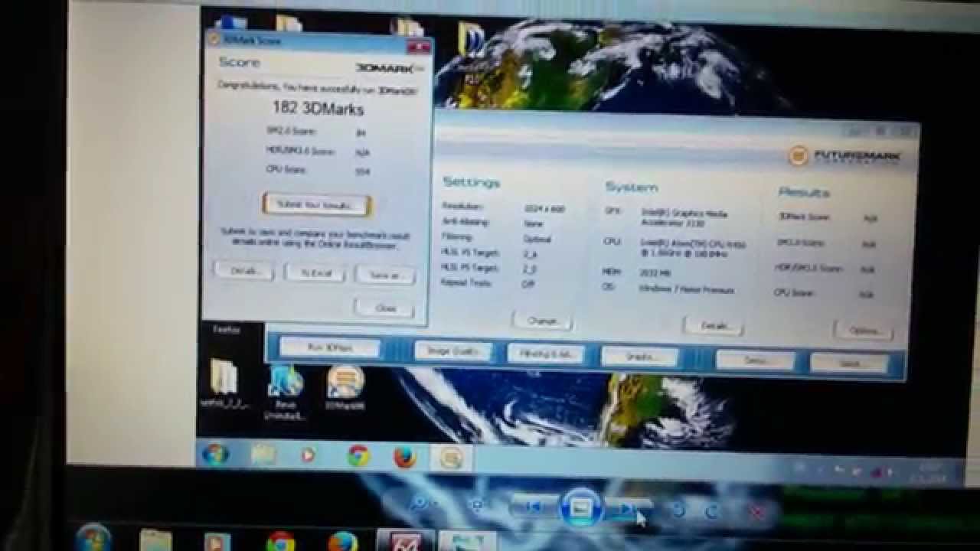Click the Close button in the Score dialog
Screen dimensions: 980x551
point(384,308)
